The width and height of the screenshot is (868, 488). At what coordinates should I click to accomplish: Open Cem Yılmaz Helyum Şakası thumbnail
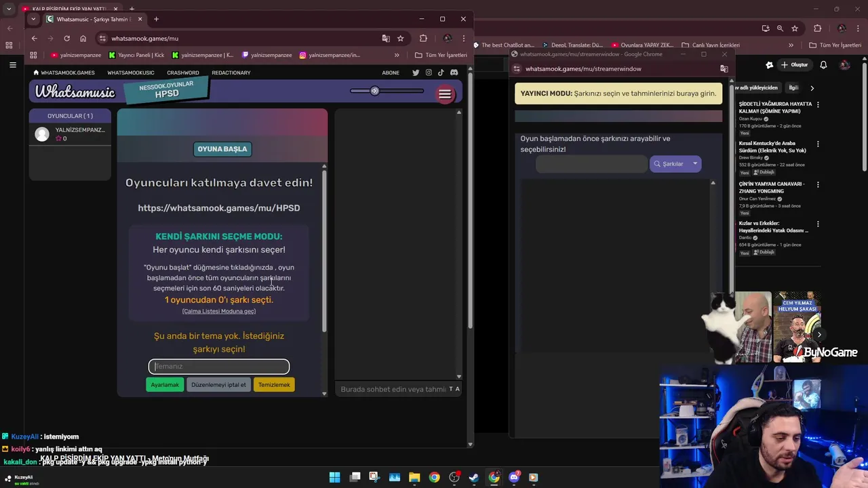[796, 326]
